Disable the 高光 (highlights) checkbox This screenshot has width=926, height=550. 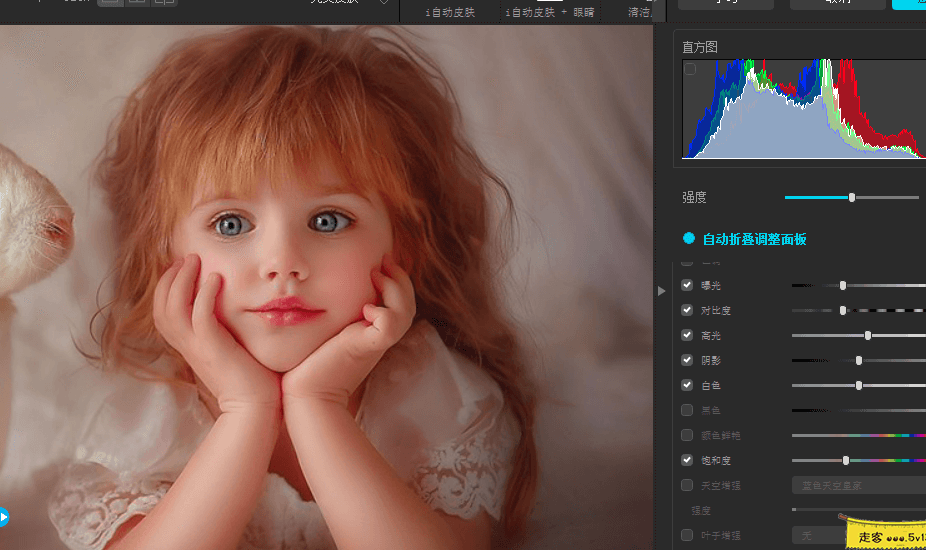click(x=687, y=335)
